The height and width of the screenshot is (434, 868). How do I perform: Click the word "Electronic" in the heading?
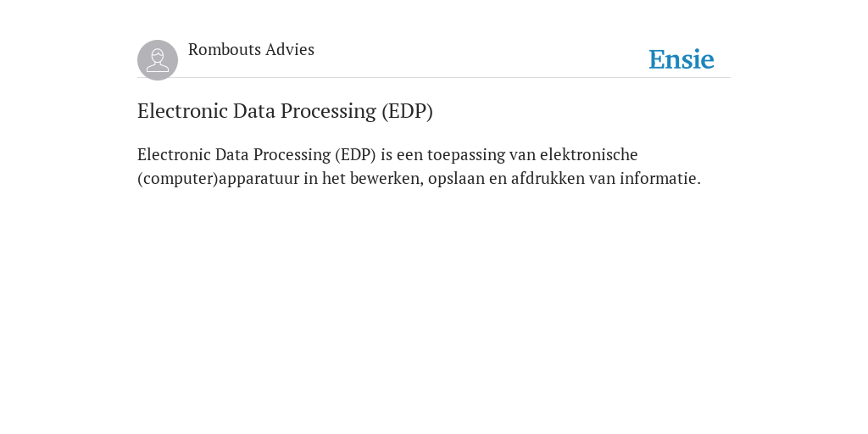point(183,111)
